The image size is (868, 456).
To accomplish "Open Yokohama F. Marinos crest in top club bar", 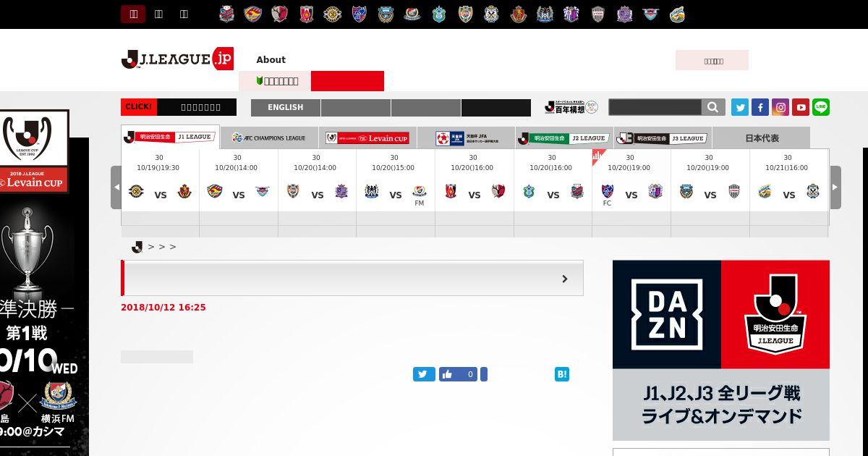I will [412, 14].
